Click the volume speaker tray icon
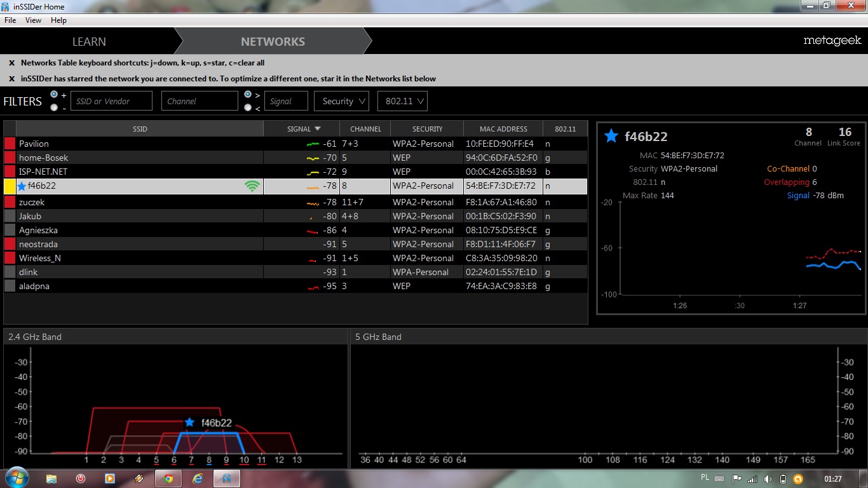The height and width of the screenshot is (488, 868). point(768,478)
